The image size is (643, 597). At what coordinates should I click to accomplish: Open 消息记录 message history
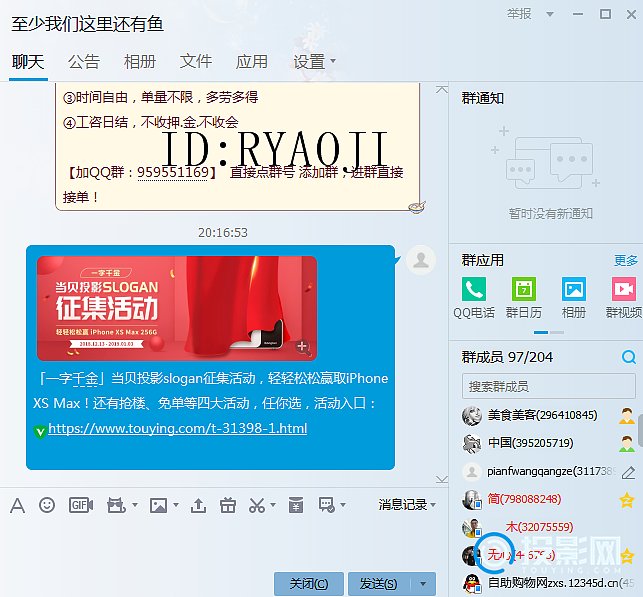click(403, 505)
